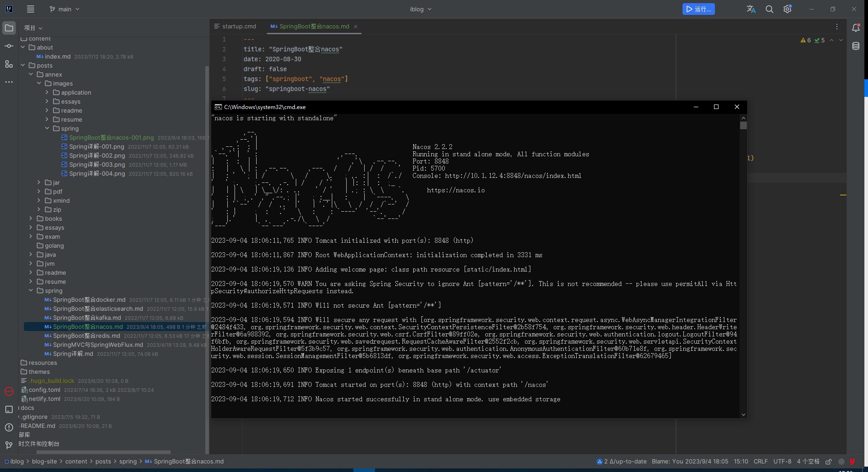Expand the application folder
Image resolution: width=868 pixels, height=472 pixels.
click(x=47, y=92)
